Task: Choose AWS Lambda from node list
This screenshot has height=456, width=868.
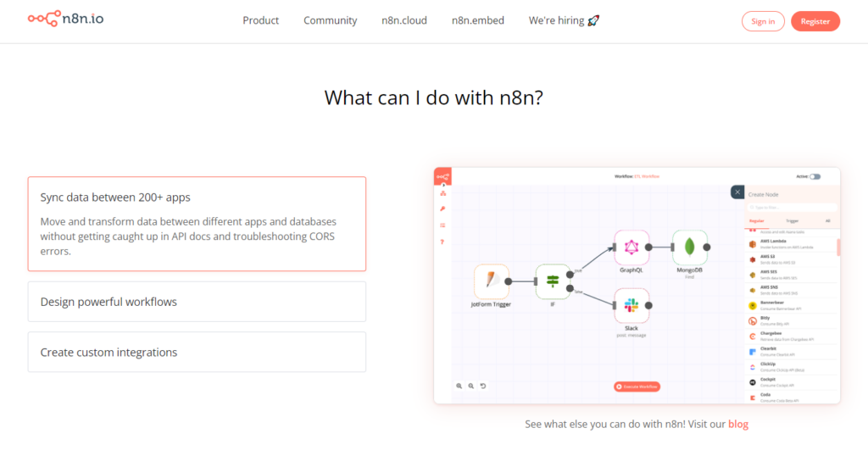Action: click(792, 244)
